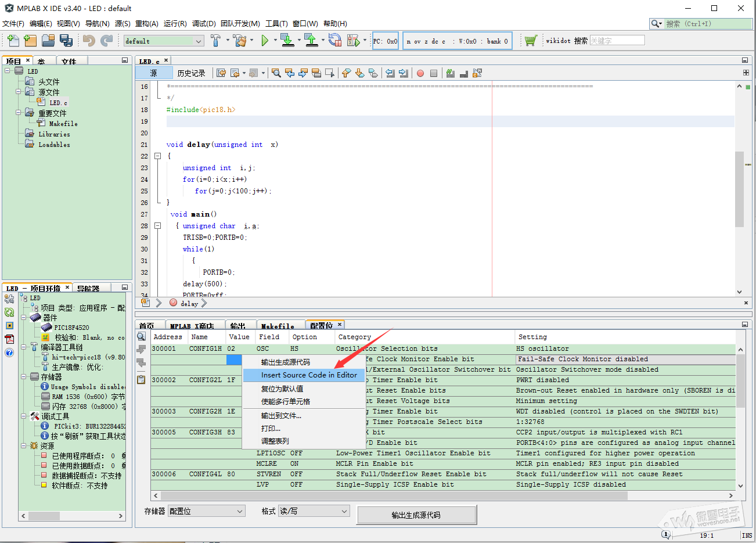Viewport: 756px width, 543px height.
Task: Collapse the LED project tree node
Action: point(8,71)
